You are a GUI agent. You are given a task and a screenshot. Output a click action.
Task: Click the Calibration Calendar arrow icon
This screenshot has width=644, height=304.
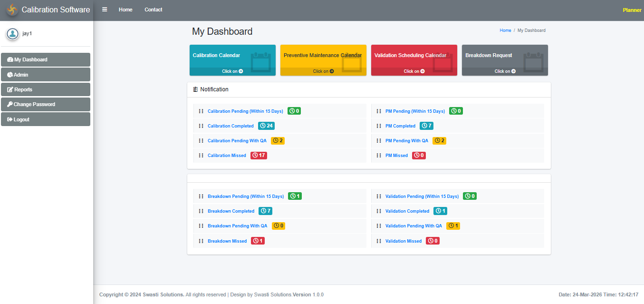tap(240, 71)
